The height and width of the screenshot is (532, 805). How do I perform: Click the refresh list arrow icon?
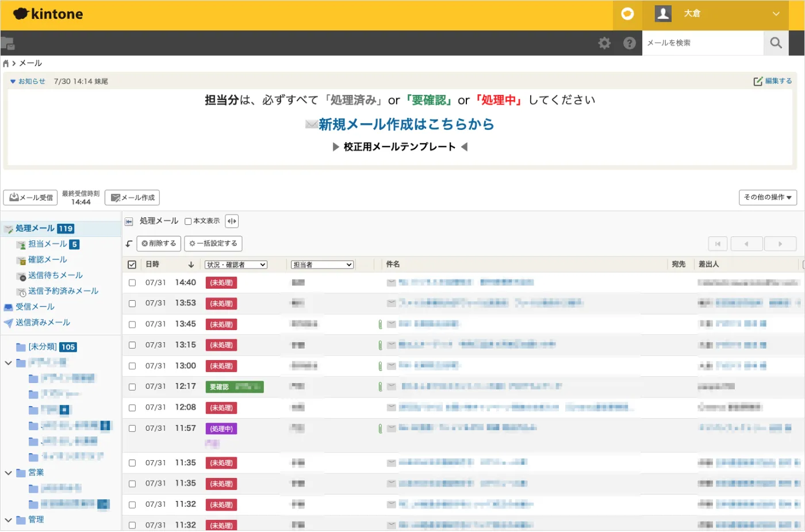(129, 244)
